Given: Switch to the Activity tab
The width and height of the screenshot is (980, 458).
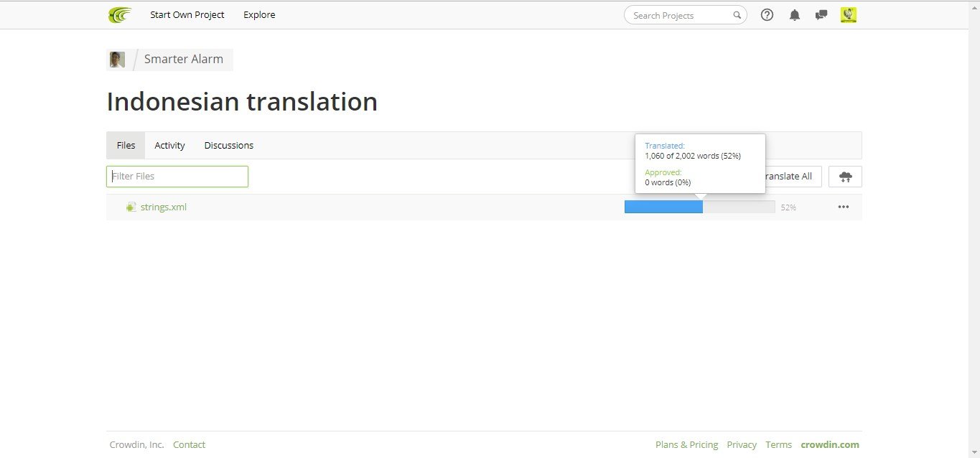Looking at the screenshot, I should [169, 145].
